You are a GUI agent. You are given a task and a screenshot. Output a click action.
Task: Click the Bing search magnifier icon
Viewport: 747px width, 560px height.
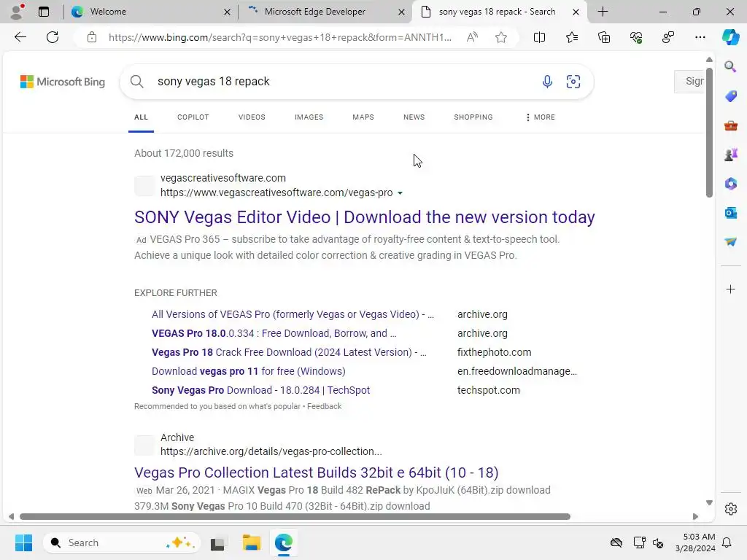coord(136,82)
